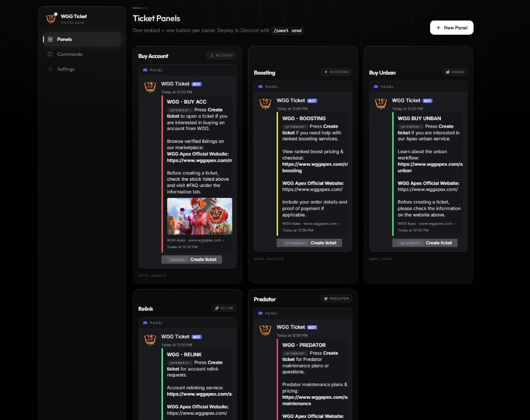Click the 'panel_boosting' ID text
The height and width of the screenshot is (420, 530).
[269, 259]
